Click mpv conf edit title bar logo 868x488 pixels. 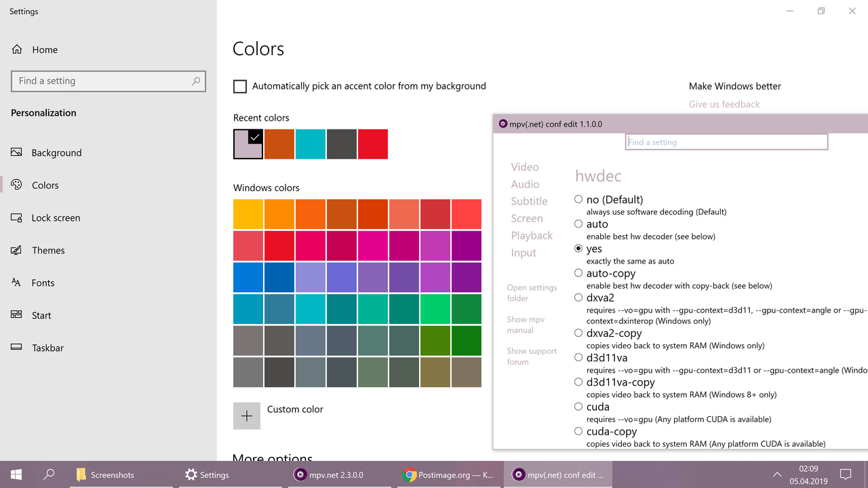click(503, 124)
